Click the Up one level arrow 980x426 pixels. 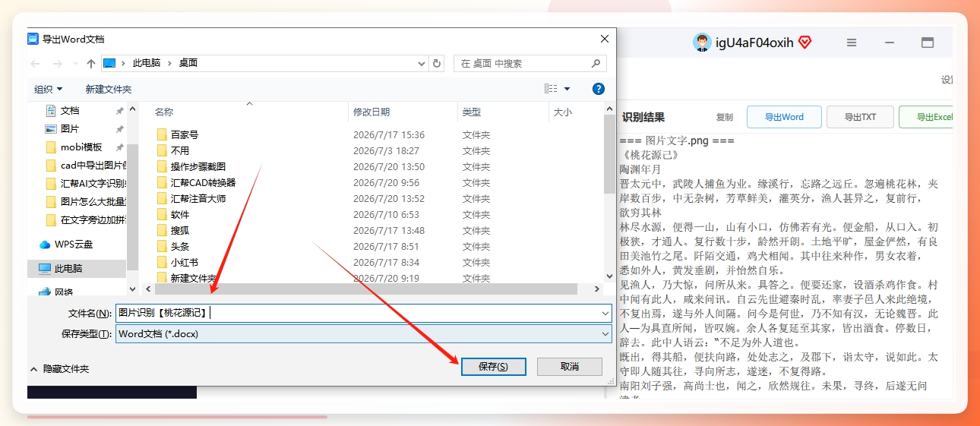pos(91,63)
